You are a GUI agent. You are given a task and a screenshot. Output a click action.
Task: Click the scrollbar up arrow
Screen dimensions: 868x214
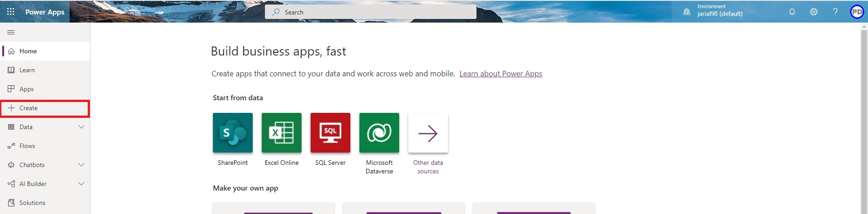[x=864, y=27]
